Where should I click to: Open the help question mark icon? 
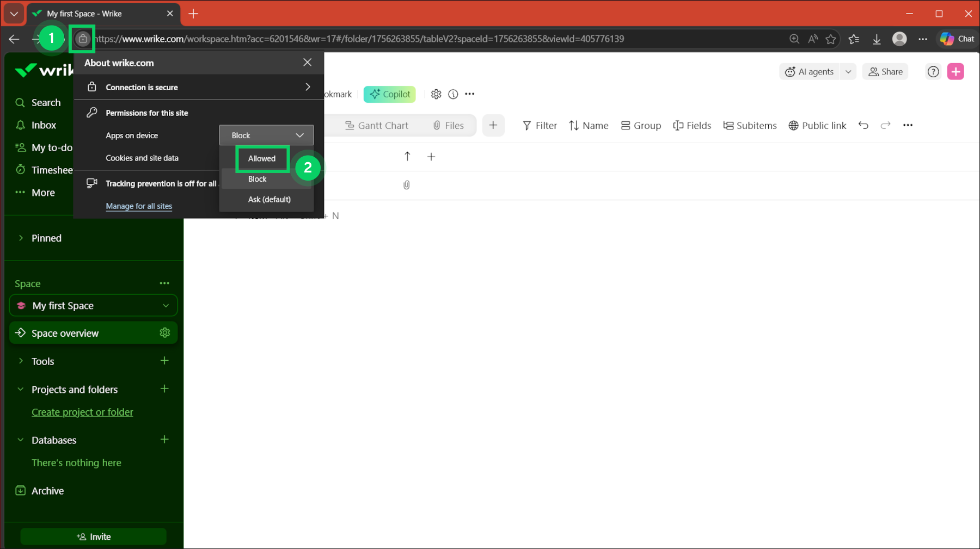point(933,72)
